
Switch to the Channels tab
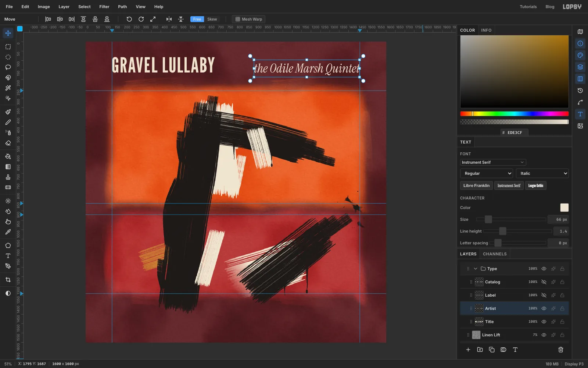click(x=495, y=254)
